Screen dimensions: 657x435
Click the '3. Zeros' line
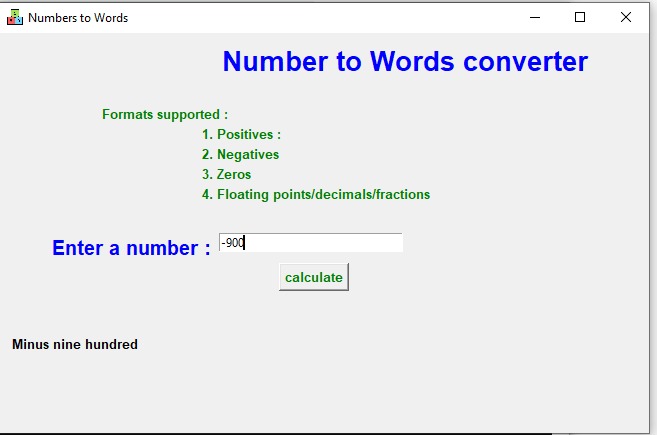tap(227, 174)
